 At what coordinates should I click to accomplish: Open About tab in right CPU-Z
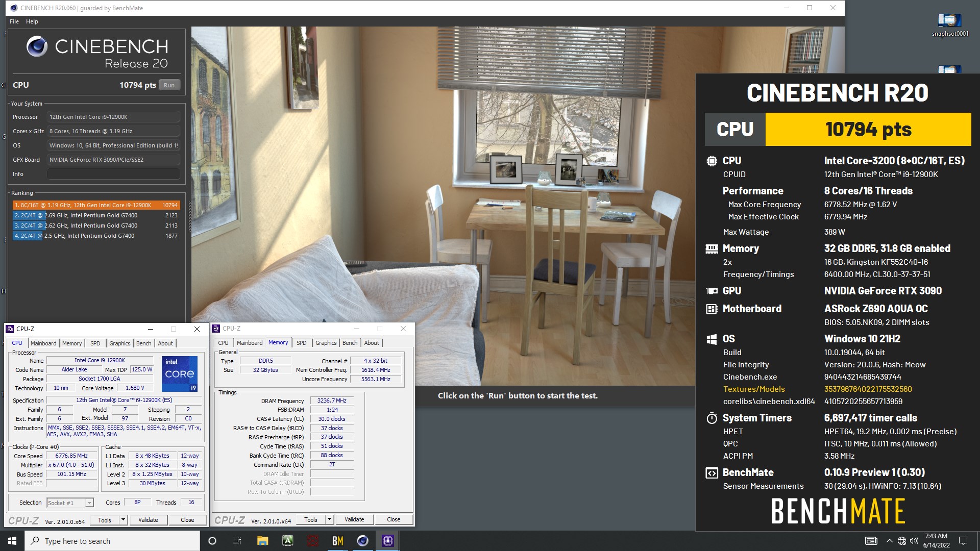(x=372, y=343)
